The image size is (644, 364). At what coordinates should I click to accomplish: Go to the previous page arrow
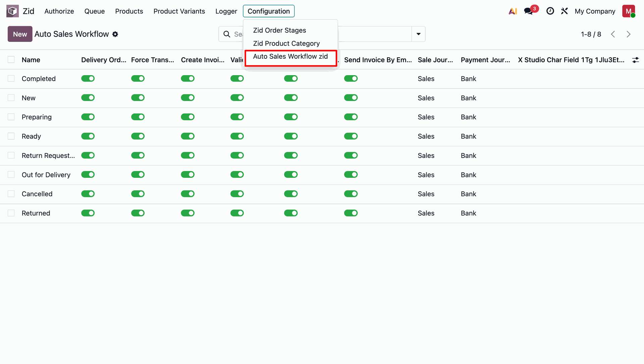click(613, 34)
